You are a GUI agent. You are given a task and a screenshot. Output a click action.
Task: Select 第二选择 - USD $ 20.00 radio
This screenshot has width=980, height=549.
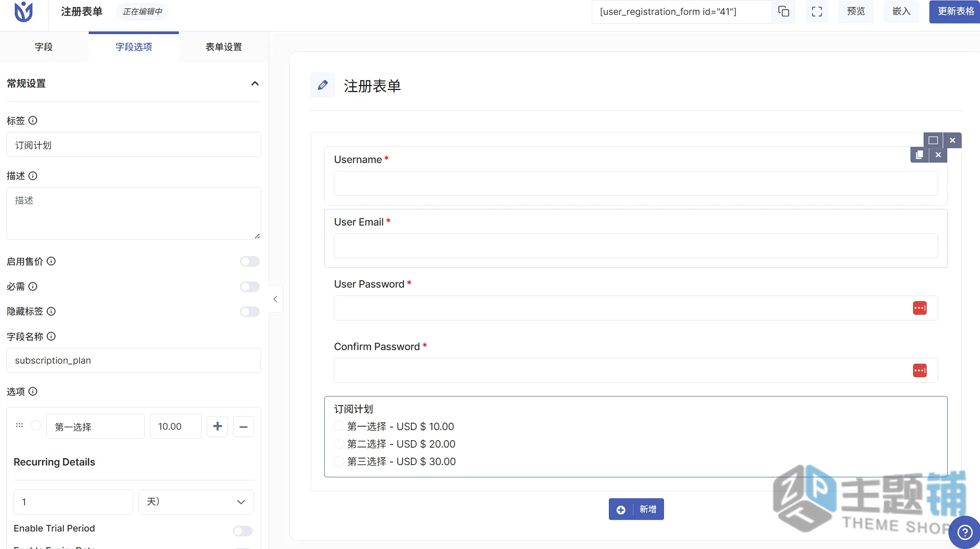pos(339,444)
